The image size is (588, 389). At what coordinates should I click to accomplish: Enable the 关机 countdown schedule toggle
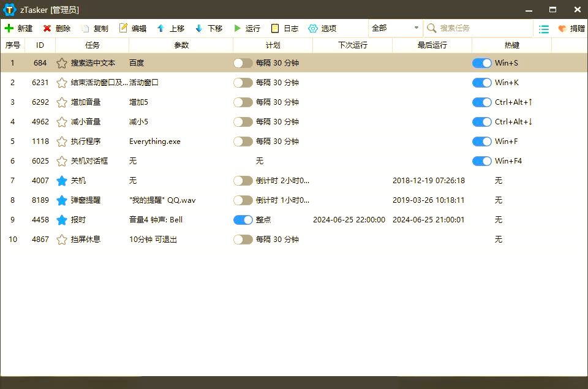243,181
